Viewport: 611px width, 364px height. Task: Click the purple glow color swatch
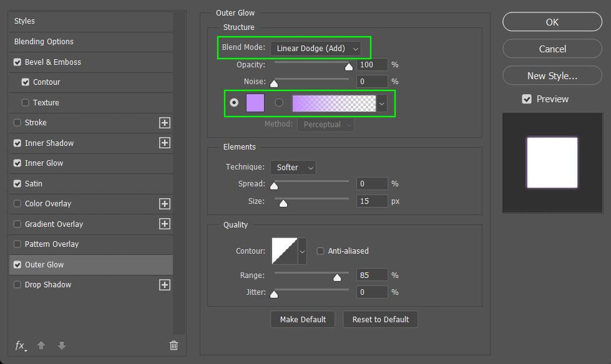(255, 103)
